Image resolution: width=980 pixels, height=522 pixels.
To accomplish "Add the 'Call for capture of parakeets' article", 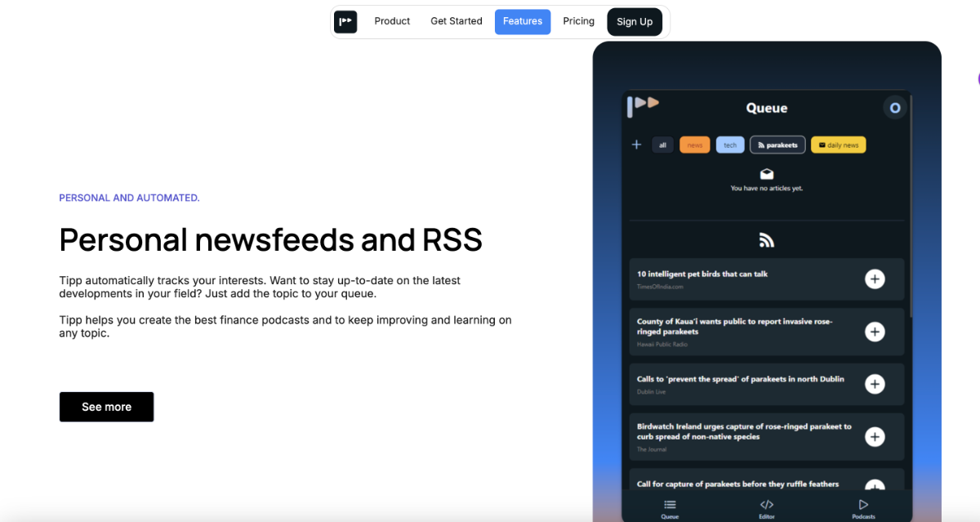I will pos(875,486).
